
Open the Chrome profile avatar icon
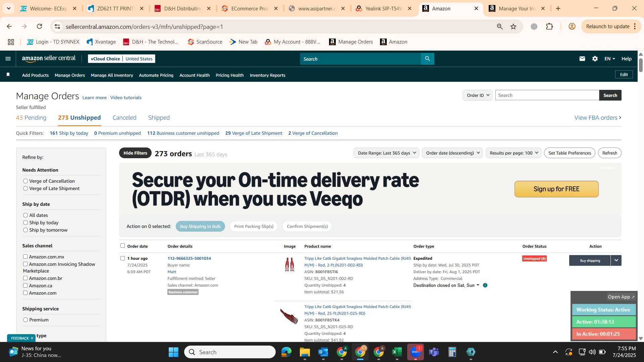(572, 26)
